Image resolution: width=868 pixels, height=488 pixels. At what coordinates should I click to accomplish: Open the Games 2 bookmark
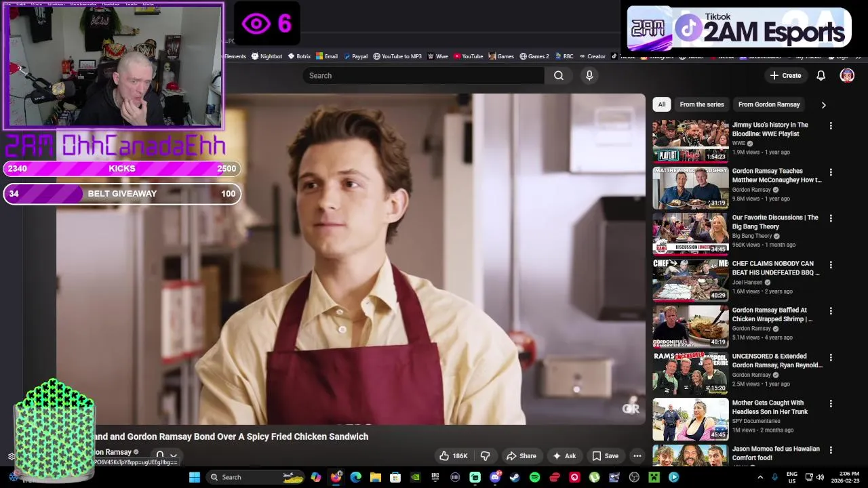pos(534,56)
